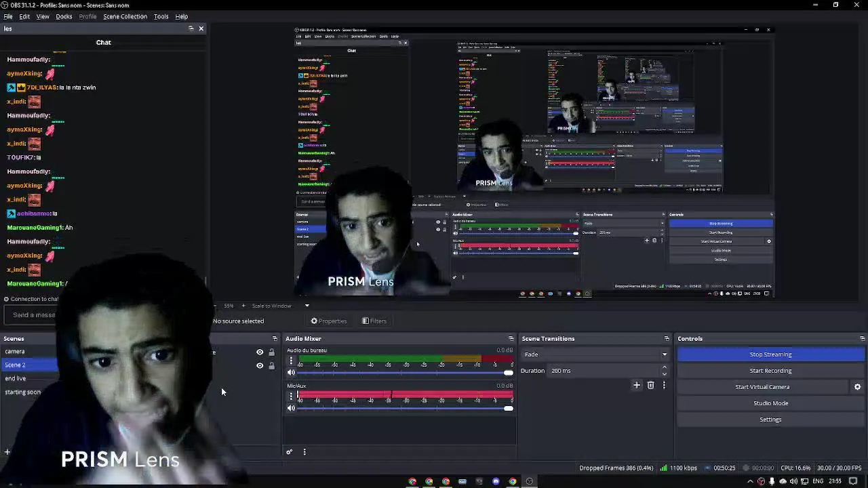Open Audio du bureau three-dot options
Screen dimensions: 868x488
(x=292, y=361)
